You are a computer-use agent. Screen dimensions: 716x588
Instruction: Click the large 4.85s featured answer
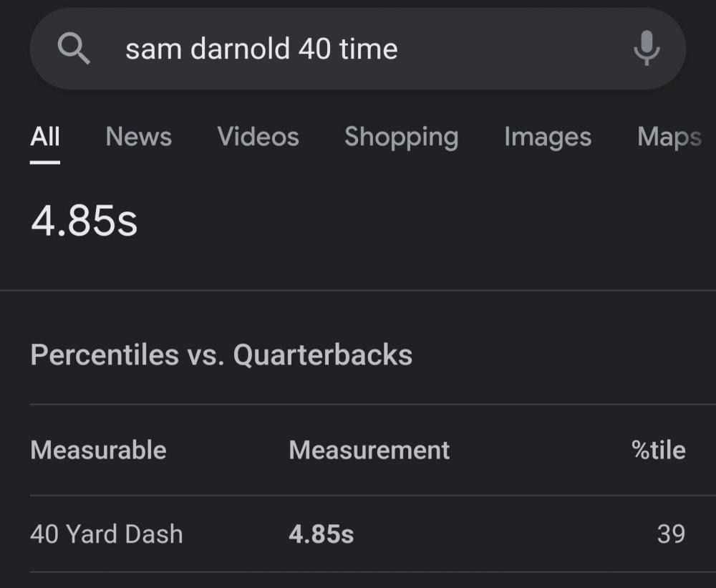(84, 221)
